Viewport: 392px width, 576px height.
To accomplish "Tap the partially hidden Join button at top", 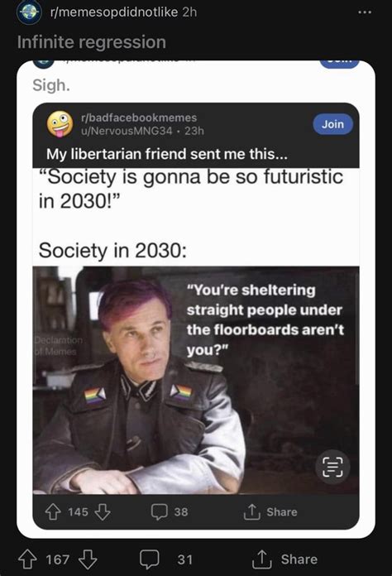I will (339, 64).
